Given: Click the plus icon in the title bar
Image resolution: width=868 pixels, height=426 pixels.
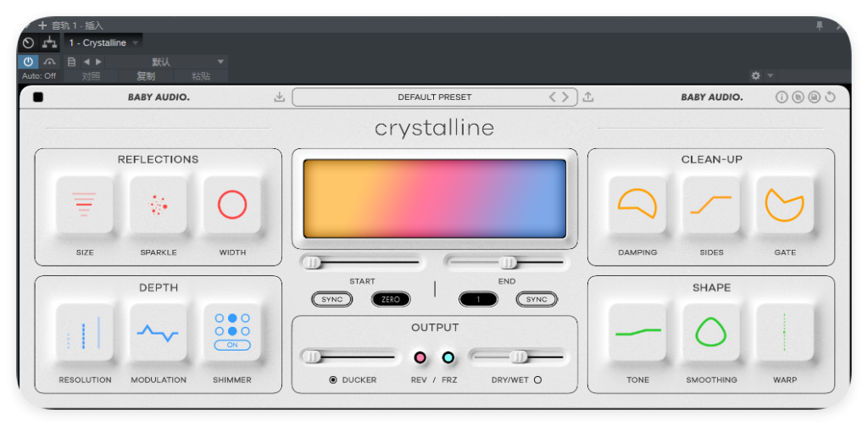Looking at the screenshot, I should coord(42,25).
